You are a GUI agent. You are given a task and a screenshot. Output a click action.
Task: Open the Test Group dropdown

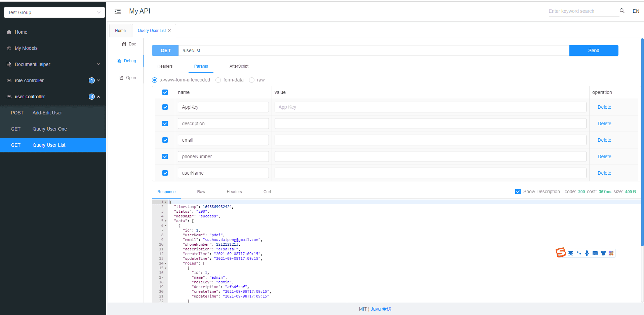tap(54, 12)
